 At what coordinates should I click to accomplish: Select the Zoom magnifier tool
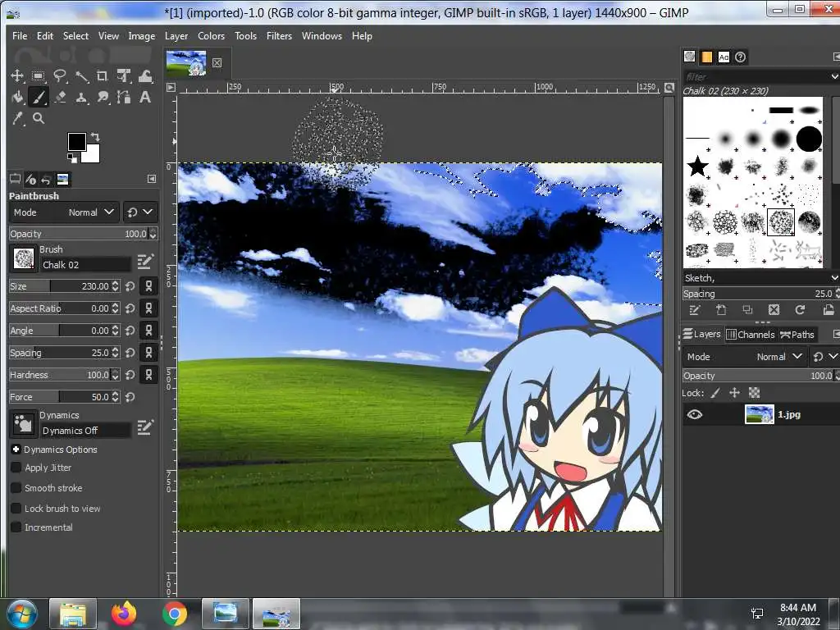tap(38, 118)
